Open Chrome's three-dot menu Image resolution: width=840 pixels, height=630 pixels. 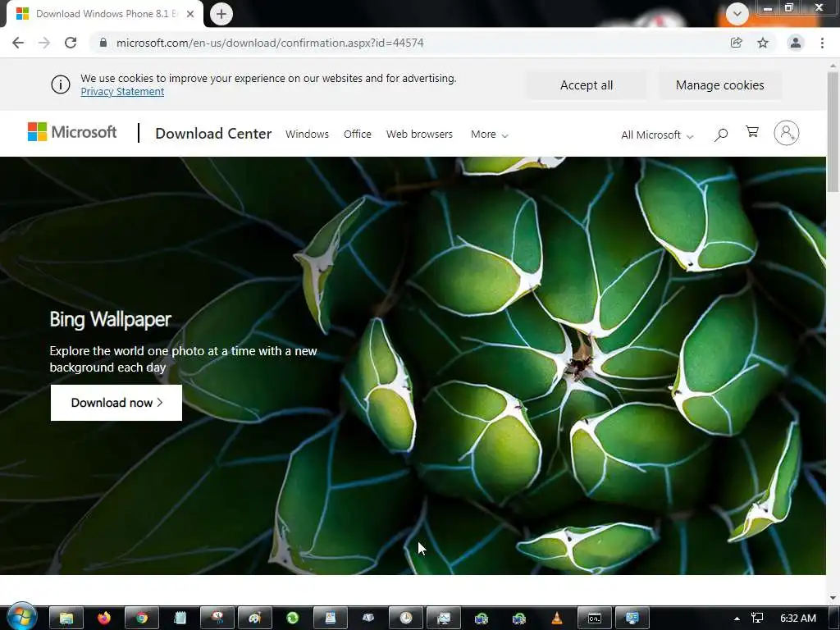coord(822,43)
